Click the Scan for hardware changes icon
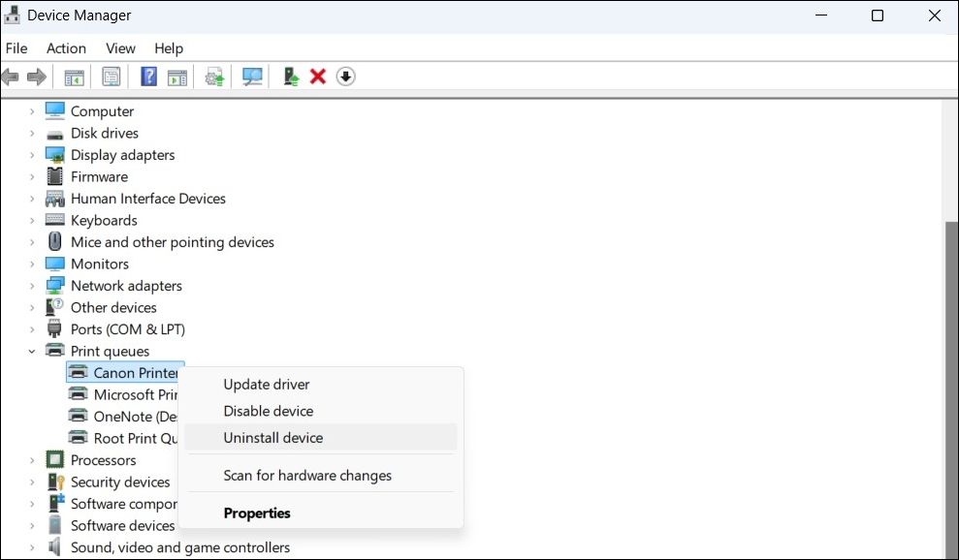This screenshot has width=959, height=560. click(252, 76)
